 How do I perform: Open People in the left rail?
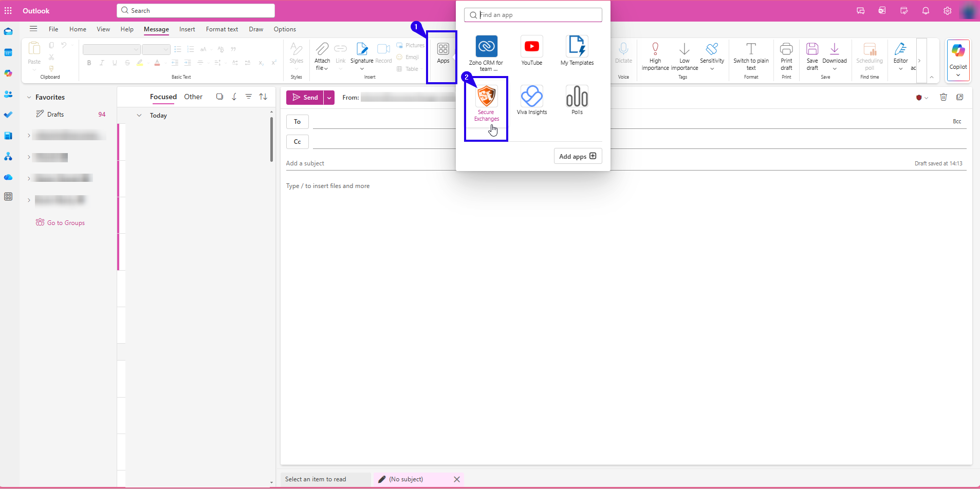click(8, 94)
